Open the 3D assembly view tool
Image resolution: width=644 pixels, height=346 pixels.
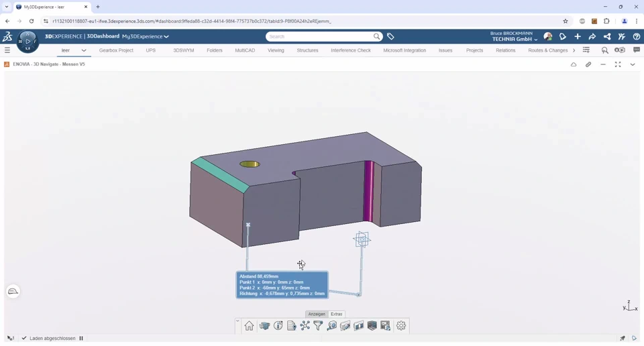(x=264, y=326)
